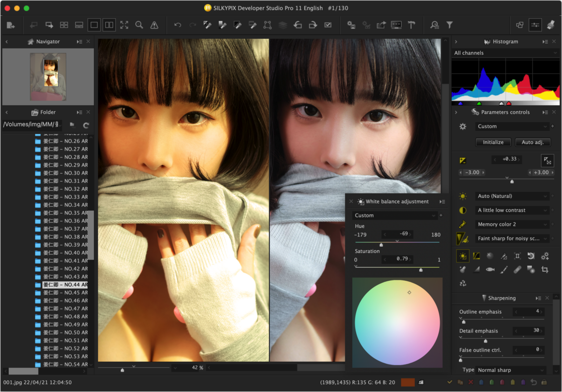Open the Sharpening panel menu
Image resolution: width=562 pixels, height=392 pixels.
538,298
